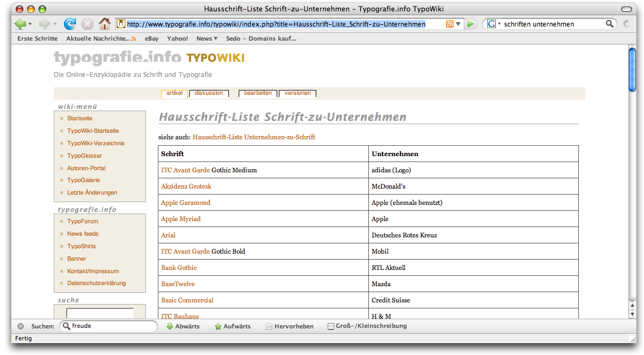Open the BaseTwelve font link
The image size is (644, 355).
tap(178, 284)
